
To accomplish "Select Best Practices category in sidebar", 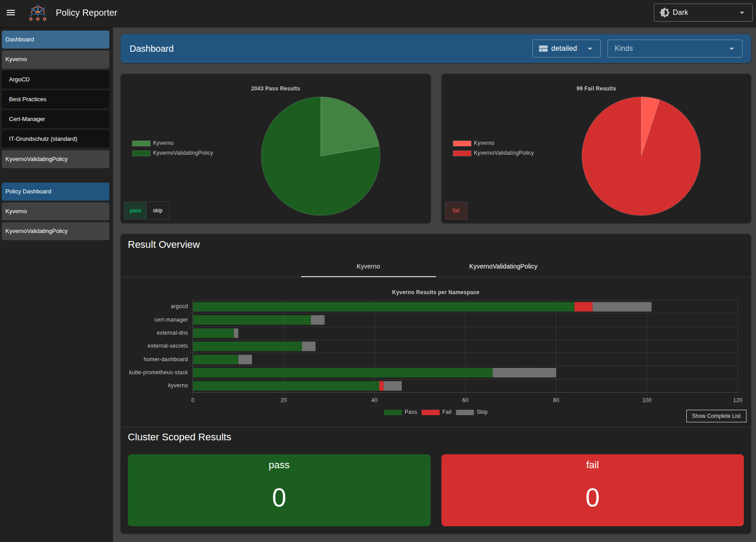I will click(55, 99).
